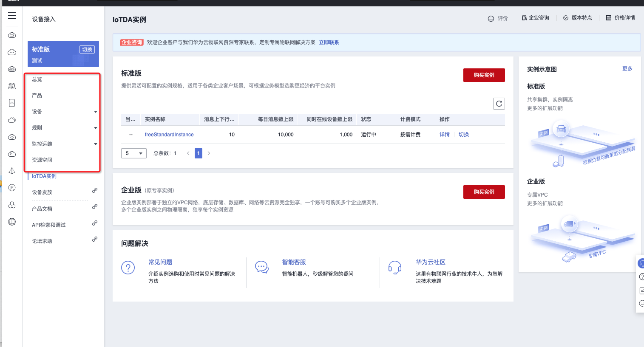Click the 企业咨询 document icon in header

524,18
